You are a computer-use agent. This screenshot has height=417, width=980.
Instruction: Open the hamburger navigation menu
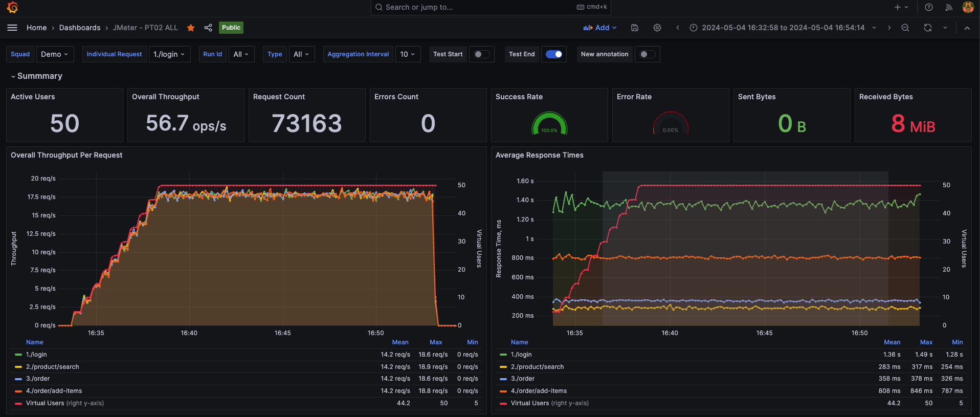pos(12,28)
